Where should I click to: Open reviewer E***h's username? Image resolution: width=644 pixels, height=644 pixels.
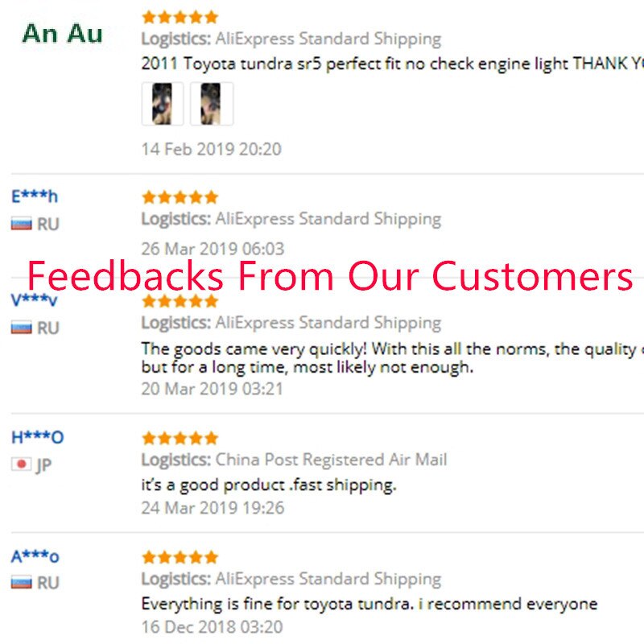click(x=35, y=196)
